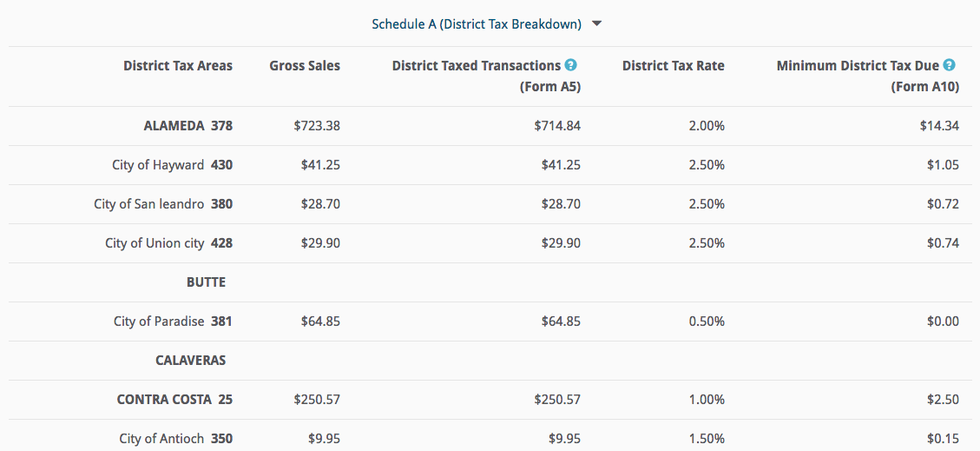The image size is (980, 451).
Task: Select the District Tax Rate column header
Action: (x=673, y=66)
